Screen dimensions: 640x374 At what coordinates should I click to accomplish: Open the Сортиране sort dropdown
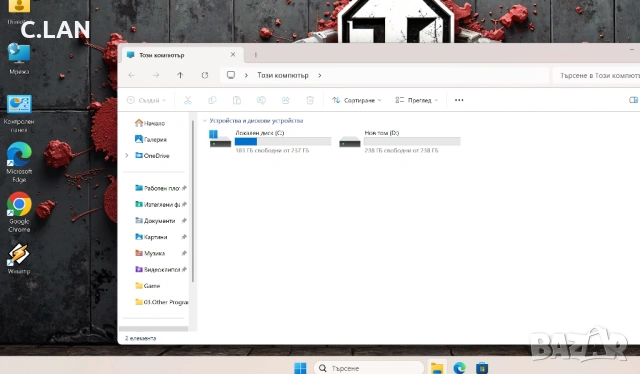point(357,100)
